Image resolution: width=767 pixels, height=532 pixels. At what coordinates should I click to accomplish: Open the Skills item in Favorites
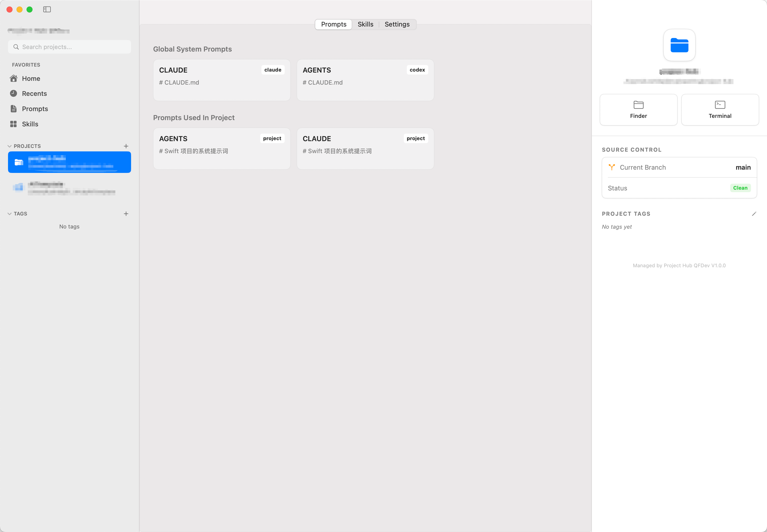click(x=69, y=124)
